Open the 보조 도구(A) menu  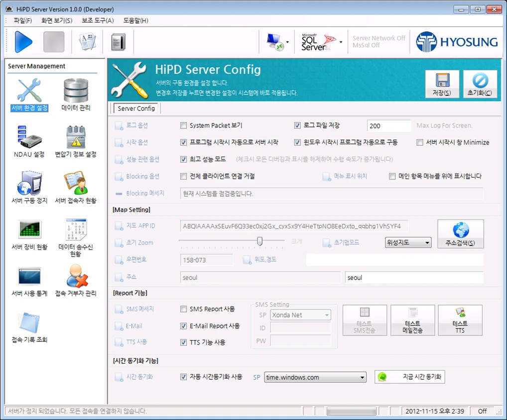point(98,21)
